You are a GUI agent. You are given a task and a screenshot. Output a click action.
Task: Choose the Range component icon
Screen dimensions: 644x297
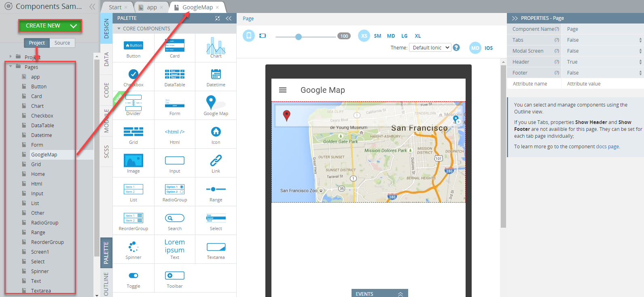216,189
